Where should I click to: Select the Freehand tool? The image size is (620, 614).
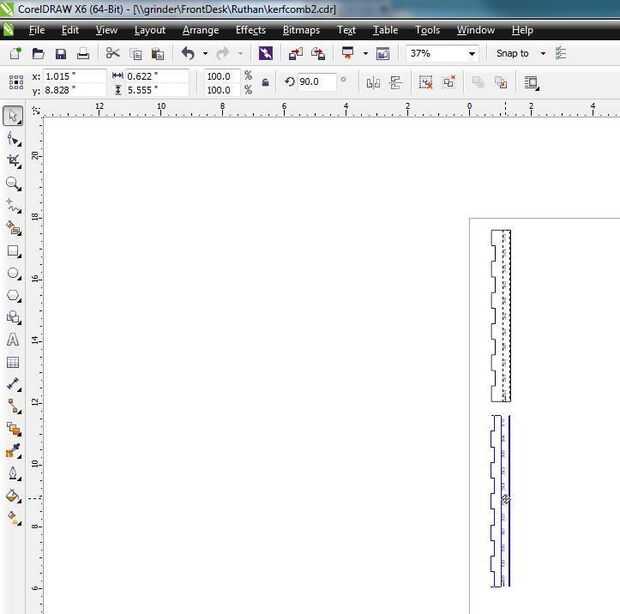tap(13, 206)
